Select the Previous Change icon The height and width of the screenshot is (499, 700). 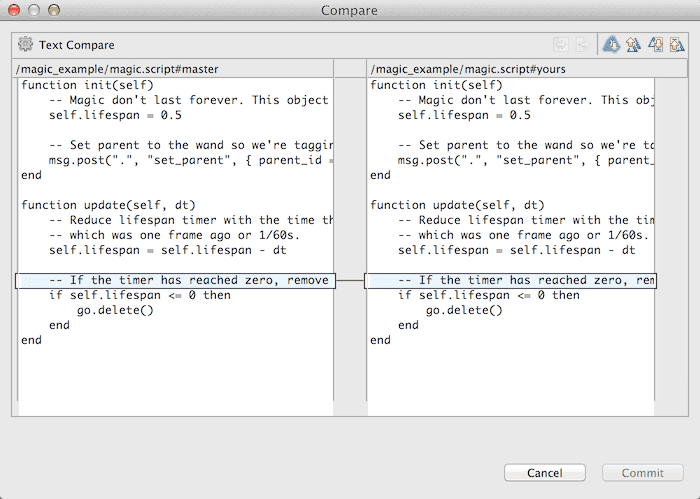(x=677, y=45)
